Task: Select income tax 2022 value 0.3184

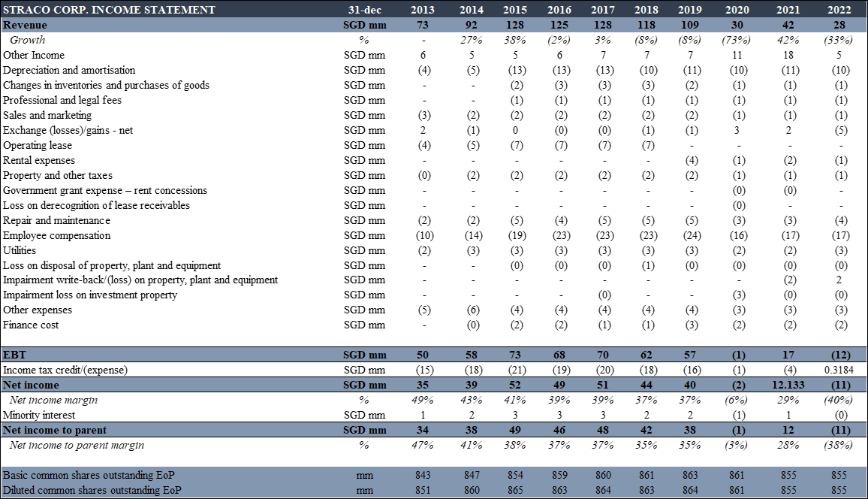Action: coord(839,370)
